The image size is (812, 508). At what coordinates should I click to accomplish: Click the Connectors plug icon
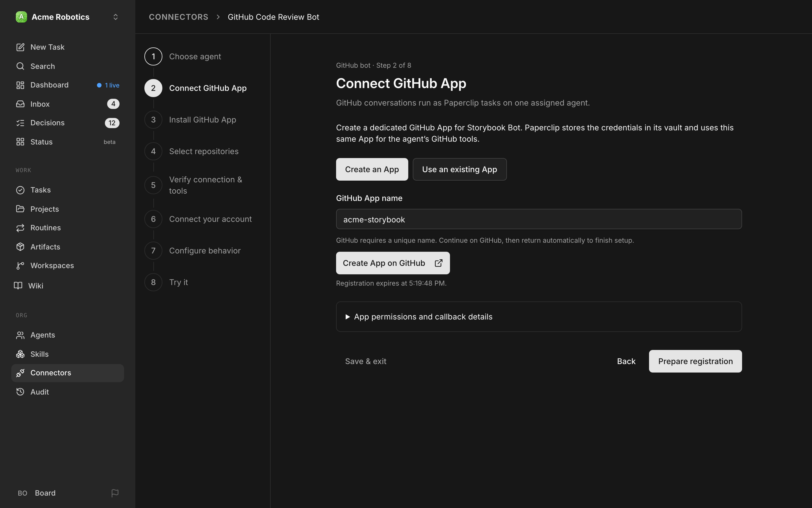point(20,373)
